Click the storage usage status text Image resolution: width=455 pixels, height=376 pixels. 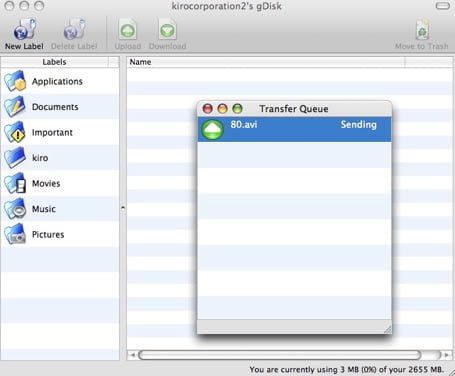point(347,369)
